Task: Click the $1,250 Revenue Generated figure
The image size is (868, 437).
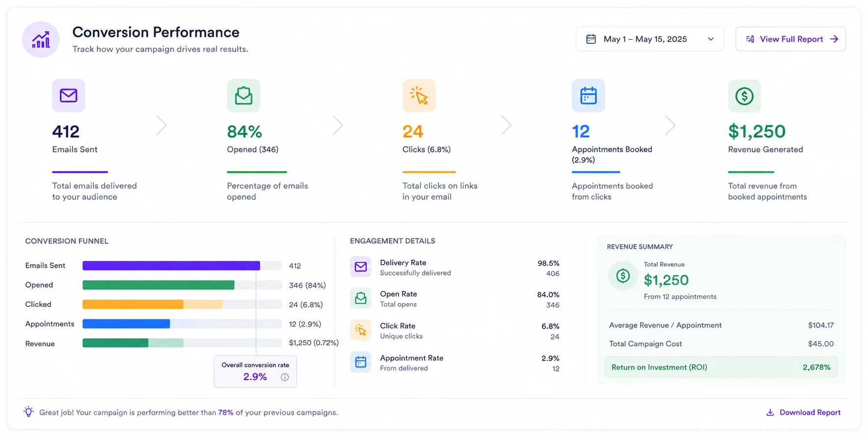Action: click(757, 132)
